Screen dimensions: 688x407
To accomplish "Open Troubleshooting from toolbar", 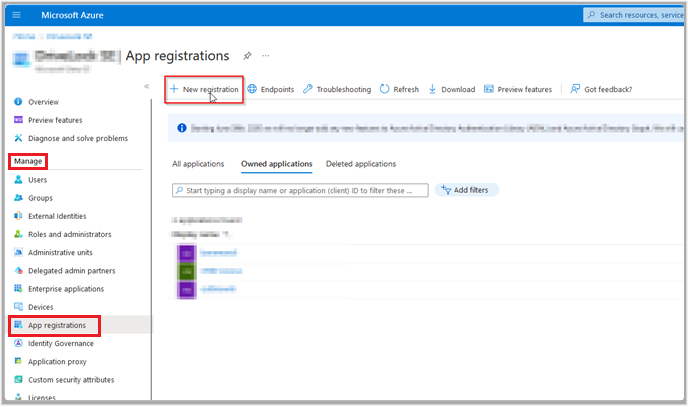I will coord(337,89).
